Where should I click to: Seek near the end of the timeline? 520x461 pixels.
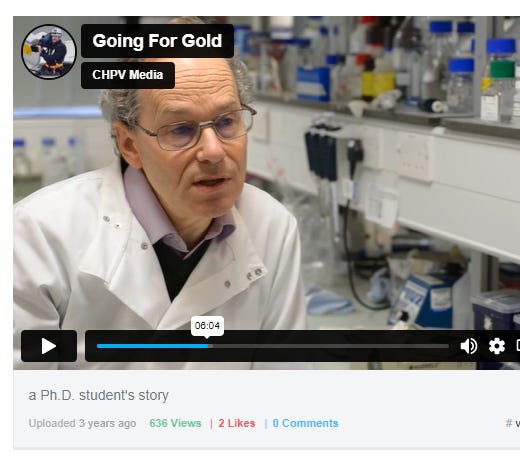445,346
